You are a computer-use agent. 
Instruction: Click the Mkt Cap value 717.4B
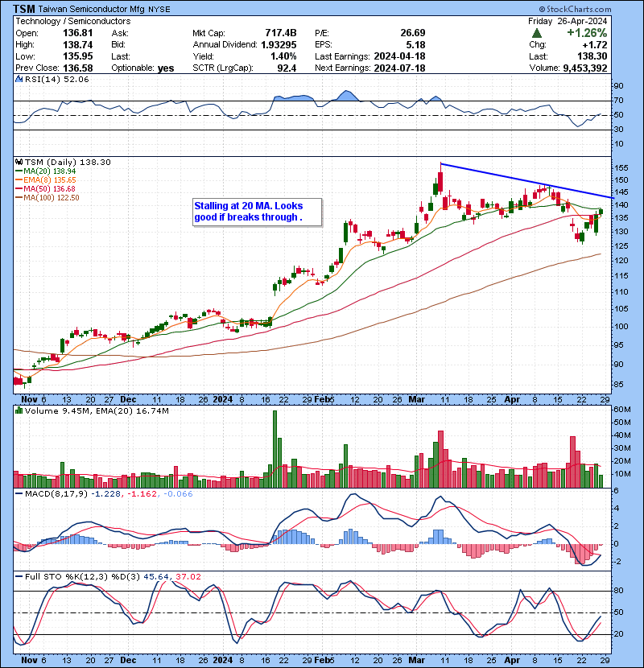(280, 33)
